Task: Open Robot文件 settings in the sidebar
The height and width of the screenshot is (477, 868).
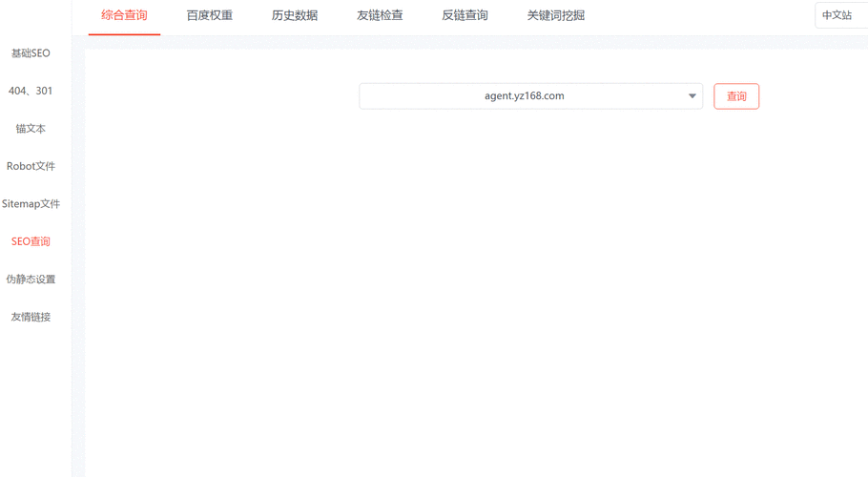Action: pyautogui.click(x=31, y=166)
